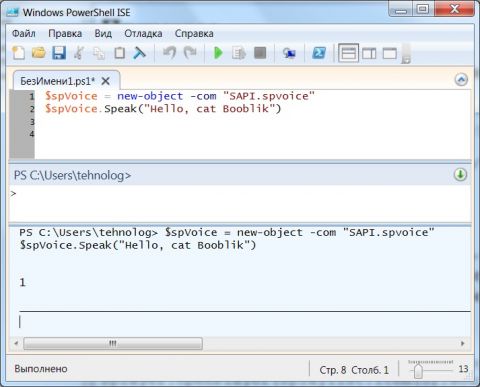Click the zoom level value 13
480x387 pixels.
click(463, 369)
